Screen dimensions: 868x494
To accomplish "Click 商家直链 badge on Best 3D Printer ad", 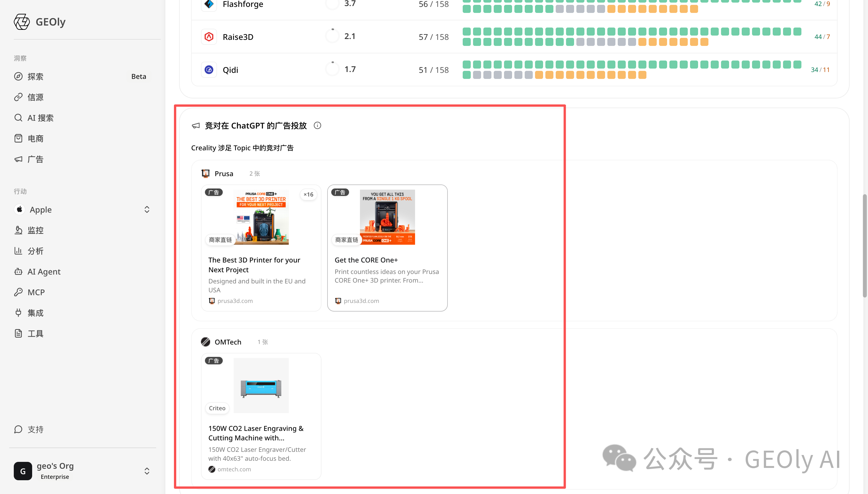I will pos(220,240).
